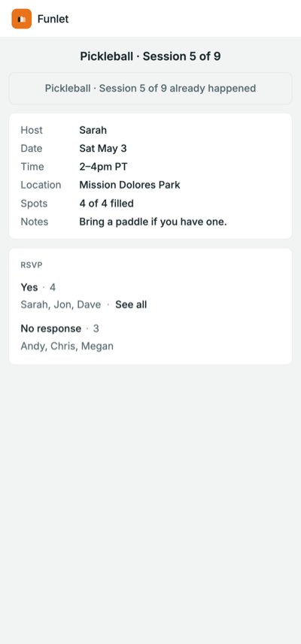Click the 'already happened' status banner
This screenshot has height=644, width=301.
pos(150,89)
